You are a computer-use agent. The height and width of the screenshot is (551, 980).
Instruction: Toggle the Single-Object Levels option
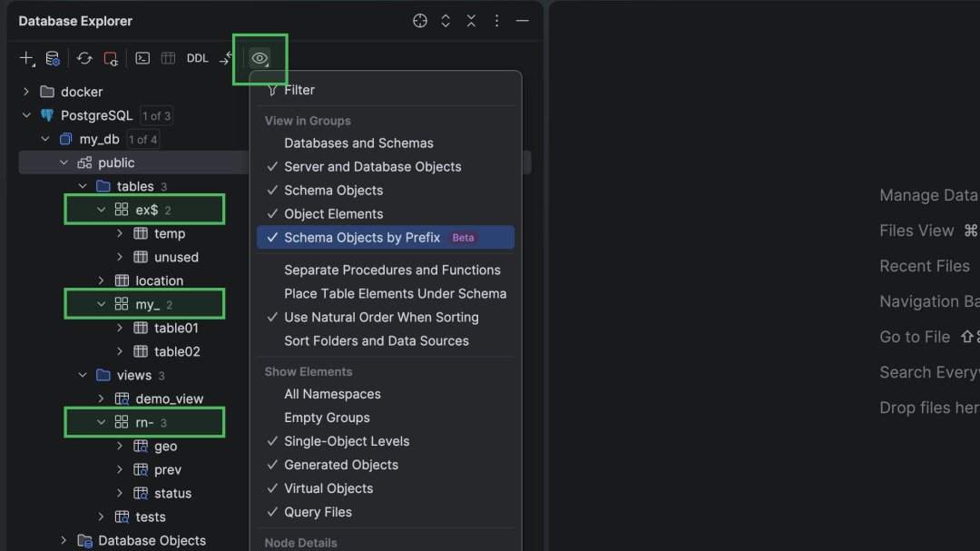click(x=386, y=441)
